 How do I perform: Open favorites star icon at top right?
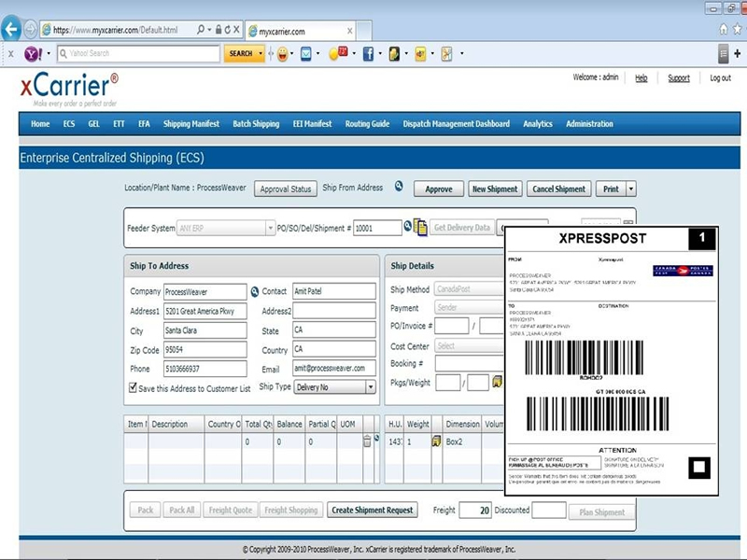738,30
